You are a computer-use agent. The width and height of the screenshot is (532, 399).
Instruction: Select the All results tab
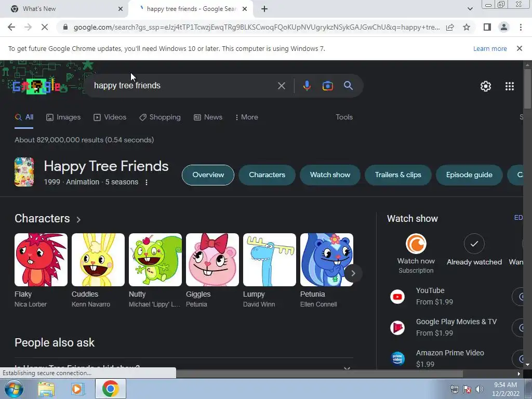click(x=24, y=117)
